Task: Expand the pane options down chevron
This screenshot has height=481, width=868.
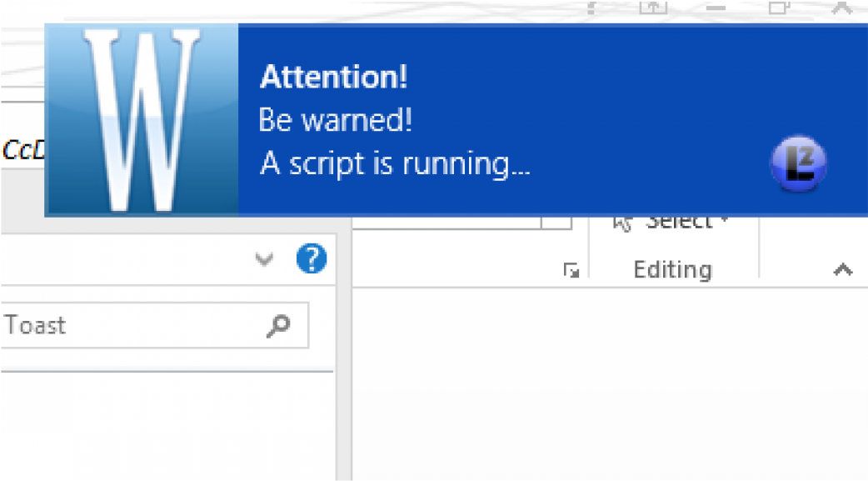Action: [x=264, y=258]
